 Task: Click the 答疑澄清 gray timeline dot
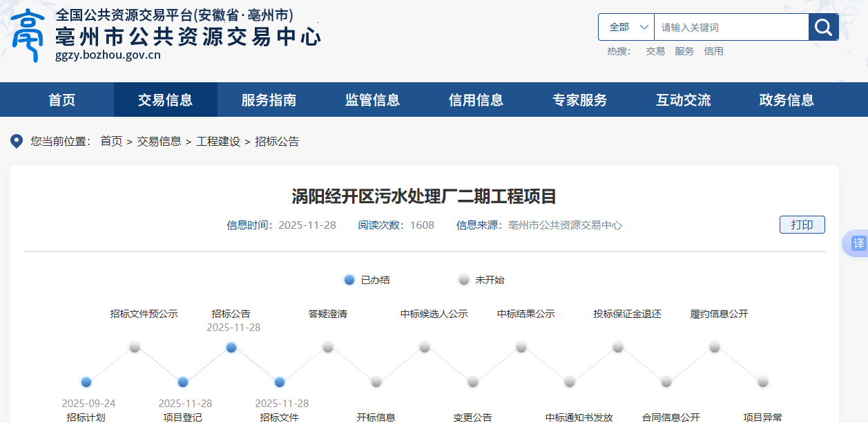pos(328,347)
